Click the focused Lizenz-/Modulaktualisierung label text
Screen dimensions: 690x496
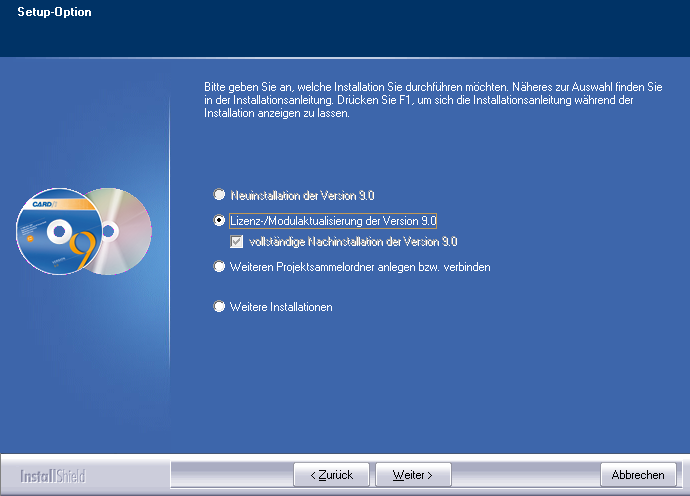click(x=334, y=221)
